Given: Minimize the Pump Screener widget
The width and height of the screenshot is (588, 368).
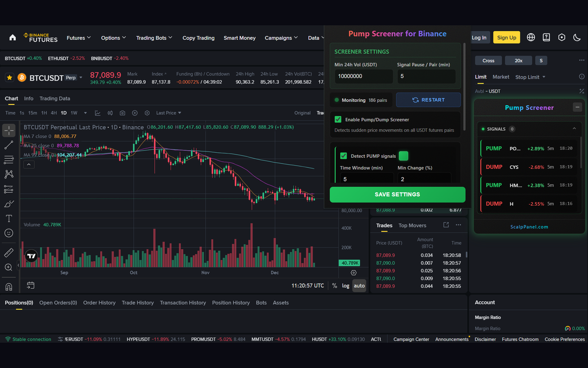Looking at the screenshot, I should pos(577,107).
